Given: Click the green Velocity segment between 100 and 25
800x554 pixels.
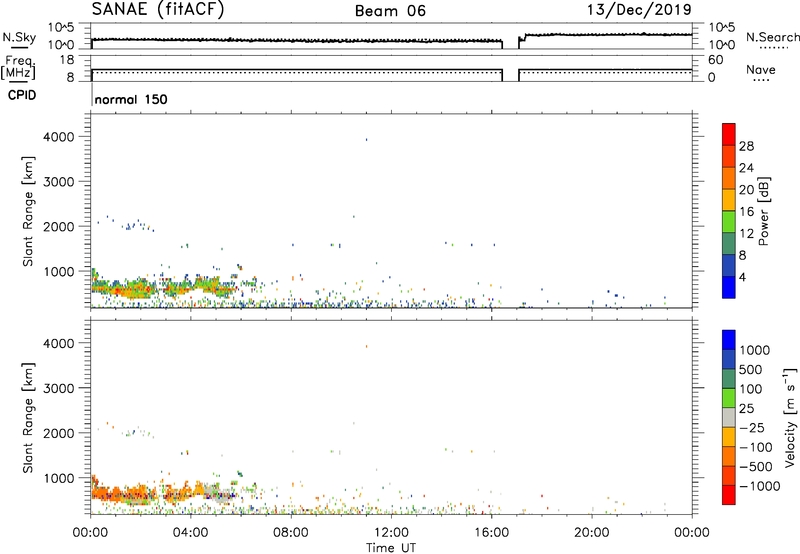Looking at the screenshot, I should click(729, 398).
